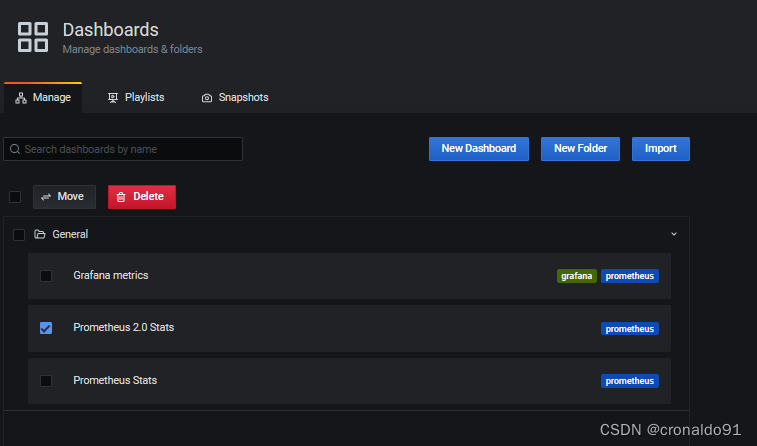Click the green grafana tag
757x446 pixels.
577,276
